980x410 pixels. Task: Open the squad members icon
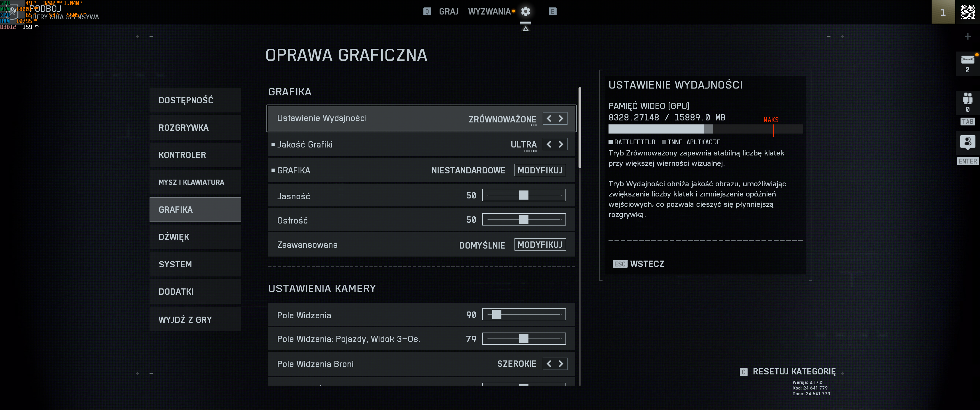pyautogui.click(x=967, y=99)
